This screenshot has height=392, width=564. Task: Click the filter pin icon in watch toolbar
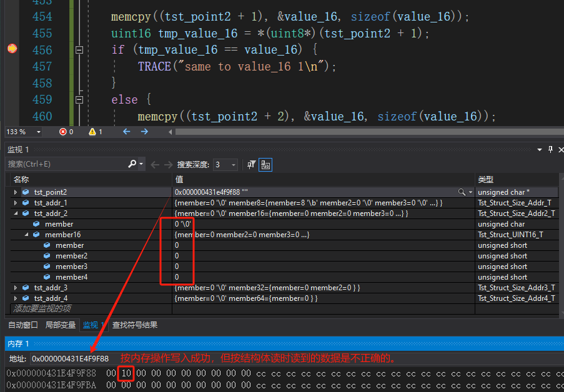point(251,165)
